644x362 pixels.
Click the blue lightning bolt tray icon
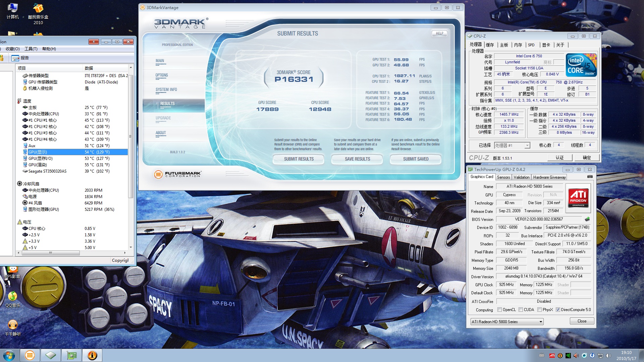pos(592,356)
